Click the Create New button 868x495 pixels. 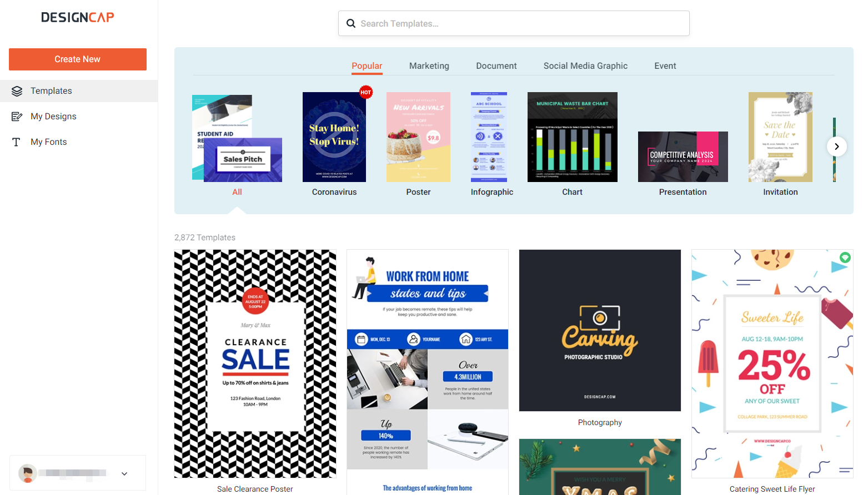pos(78,59)
